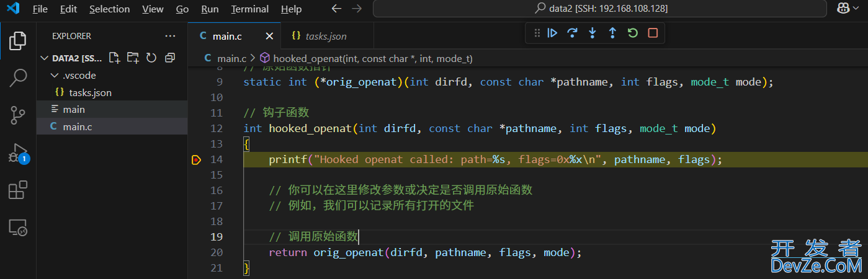Viewport: 868px width, 279px height.
Task: Open the Source Control view
Action: pyautogui.click(x=18, y=115)
